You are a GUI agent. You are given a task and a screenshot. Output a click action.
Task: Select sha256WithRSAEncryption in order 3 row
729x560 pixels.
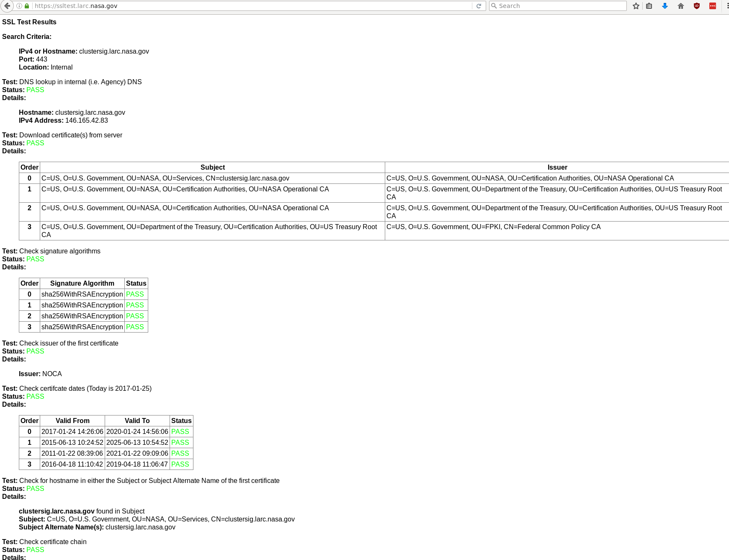[82, 327]
